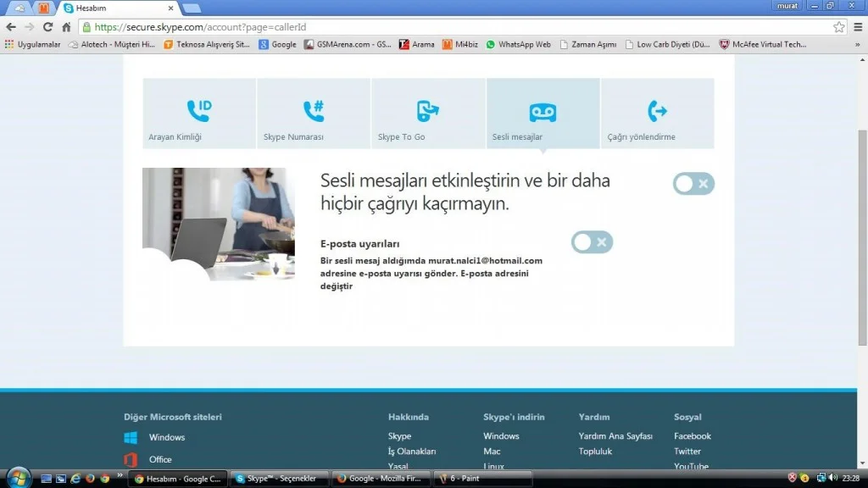
Task: Click the Skype Numarası phone icon
Action: tap(314, 111)
